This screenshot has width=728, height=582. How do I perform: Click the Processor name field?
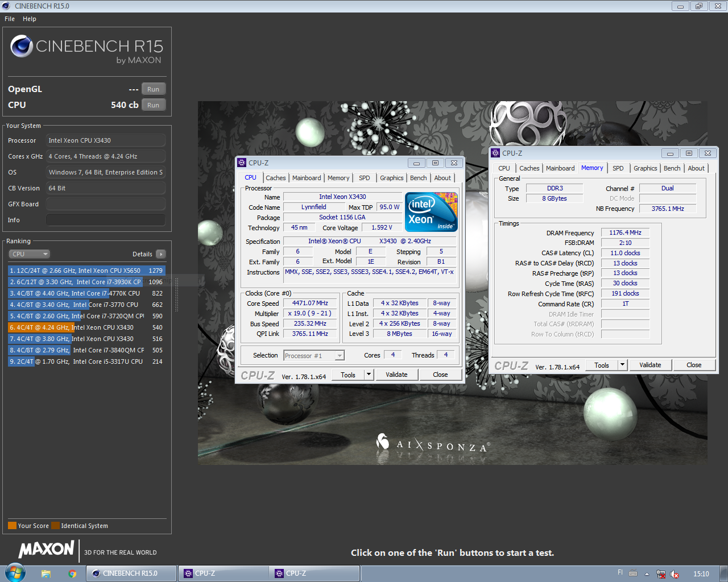106,140
